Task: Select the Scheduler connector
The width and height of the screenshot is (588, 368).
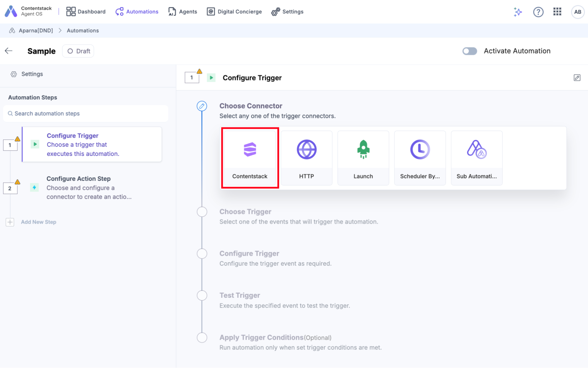Action: [420, 158]
